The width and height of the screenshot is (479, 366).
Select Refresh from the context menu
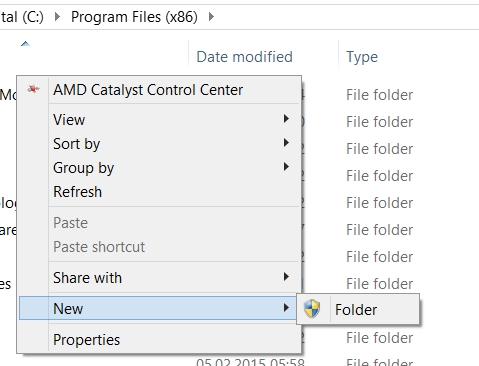159,192
